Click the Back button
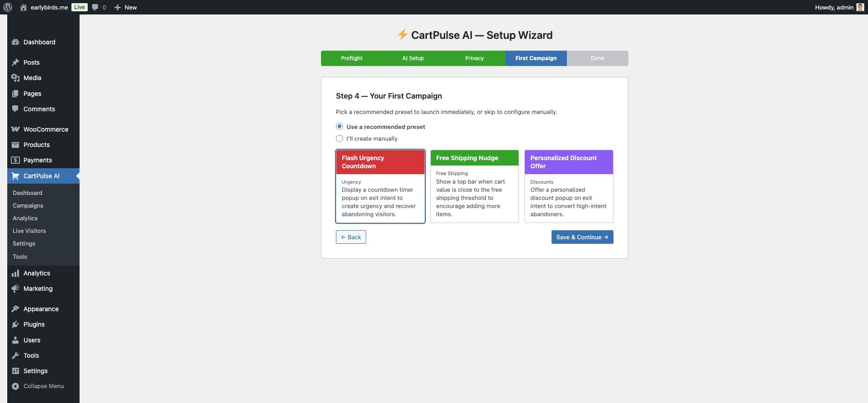Screen dimensions: 868x403 [351, 237]
